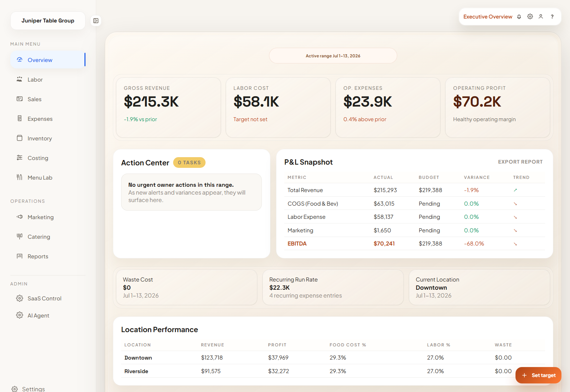Click the bottom Settings gear icon
This screenshot has height=392, width=570.
pos(15,389)
